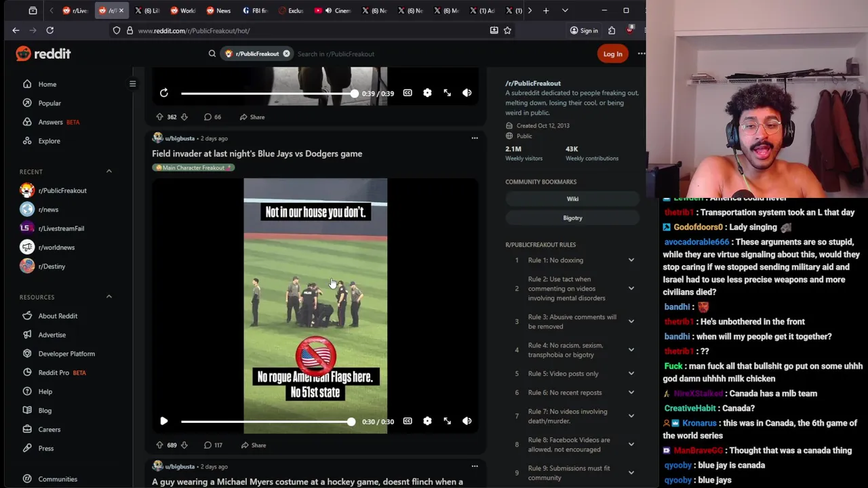Screen dimensions: 868x488
Task: Toggle captions on the top video
Action: tap(408, 93)
